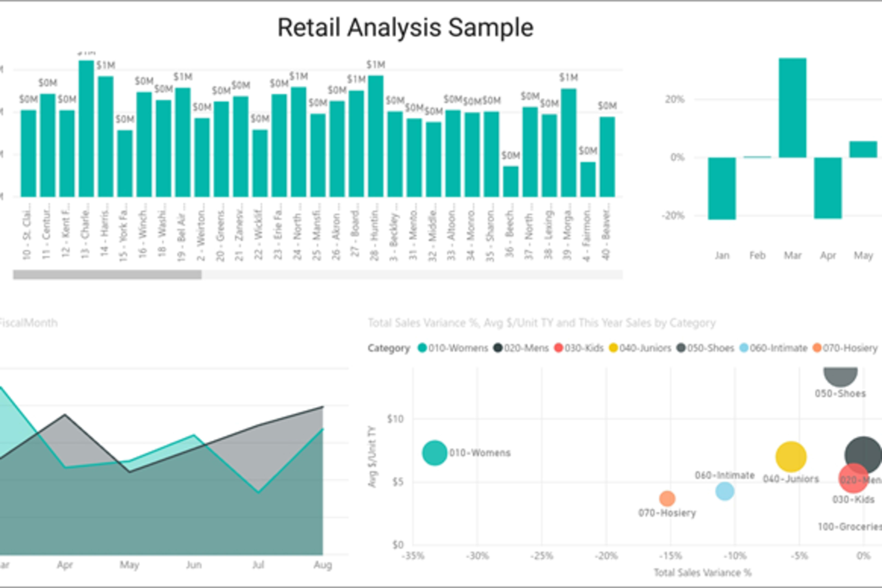
Task: Select the 070-Hosiery legend entry
Action: tap(845, 348)
